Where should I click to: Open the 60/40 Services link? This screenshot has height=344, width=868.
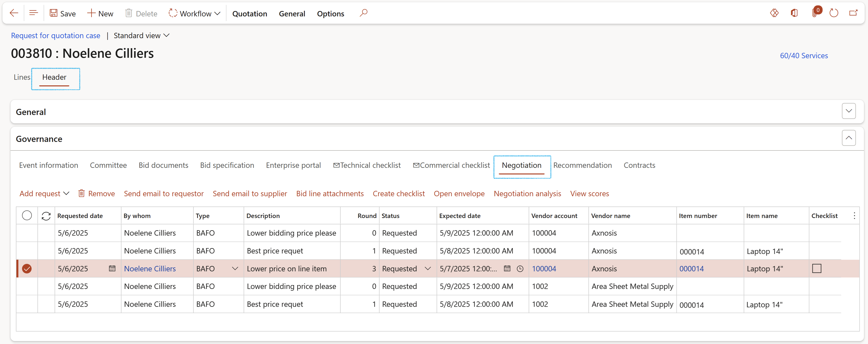coord(804,56)
